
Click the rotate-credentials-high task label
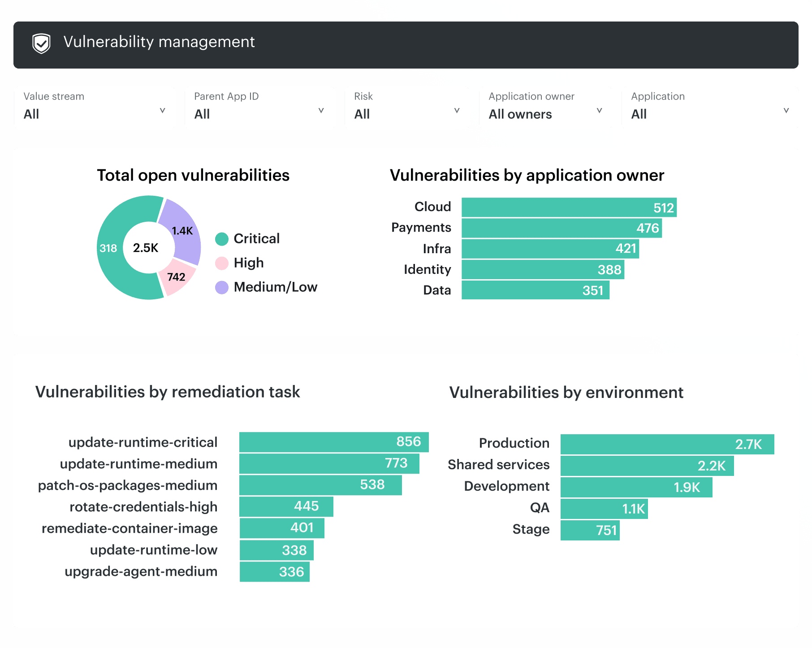tap(143, 507)
